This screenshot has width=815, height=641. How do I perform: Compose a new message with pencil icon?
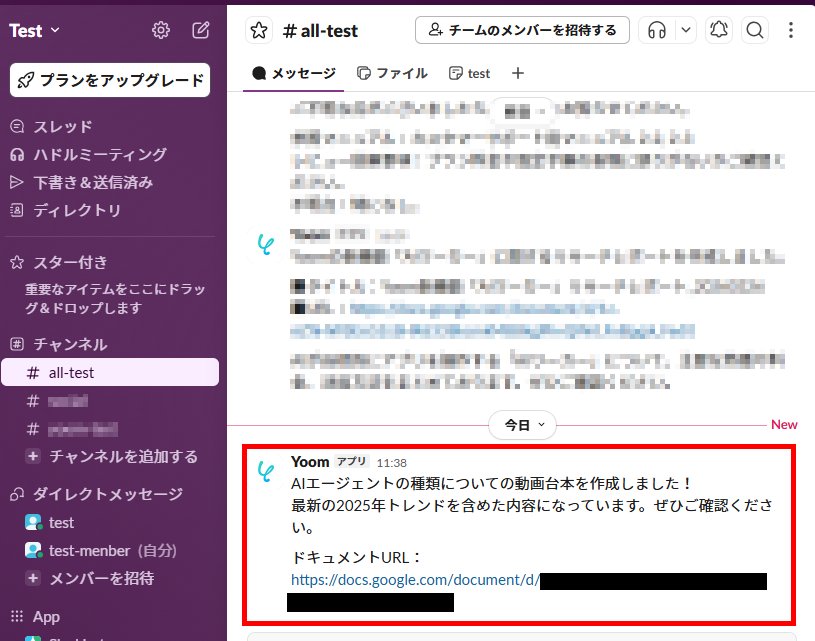(201, 30)
